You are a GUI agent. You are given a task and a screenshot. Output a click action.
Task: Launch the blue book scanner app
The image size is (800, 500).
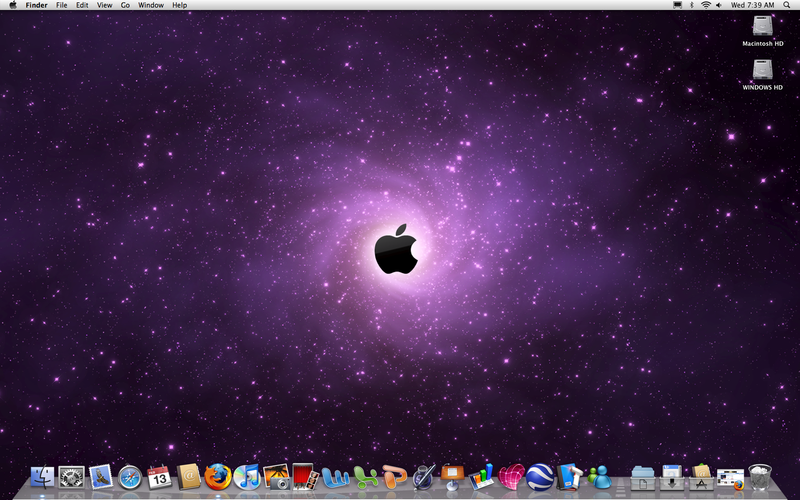(569, 477)
